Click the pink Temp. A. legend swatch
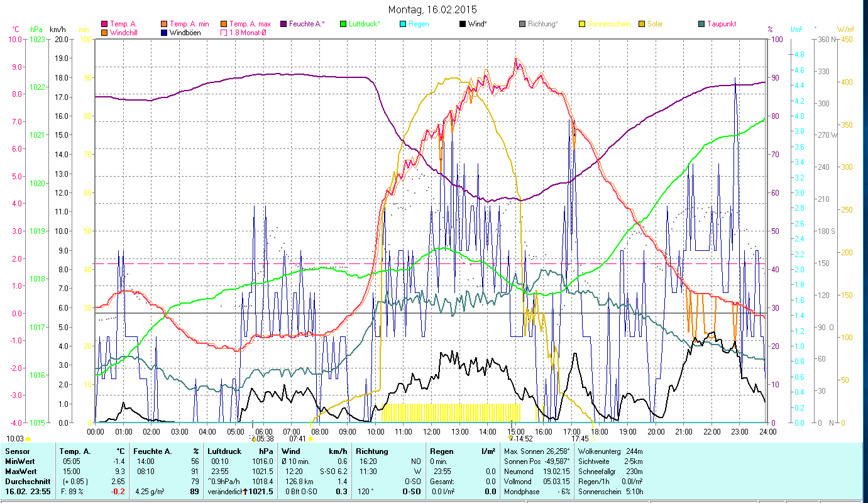 [x=104, y=24]
